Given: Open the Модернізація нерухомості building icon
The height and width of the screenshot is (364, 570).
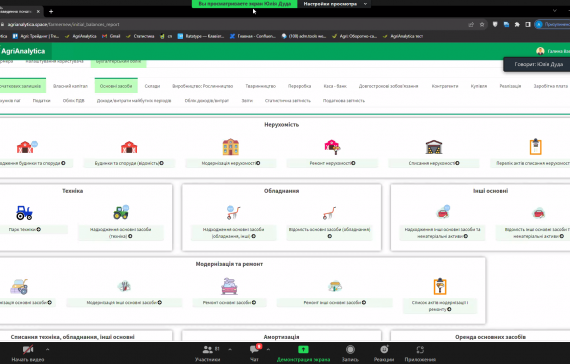Looking at the screenshot, I should pyautogui.click(x=230, y=147).
